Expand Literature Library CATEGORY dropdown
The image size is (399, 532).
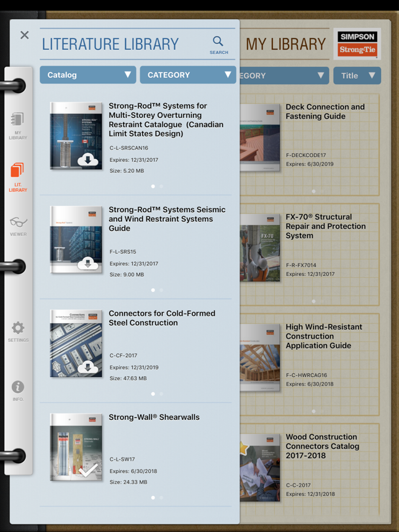tap(188, 74)
